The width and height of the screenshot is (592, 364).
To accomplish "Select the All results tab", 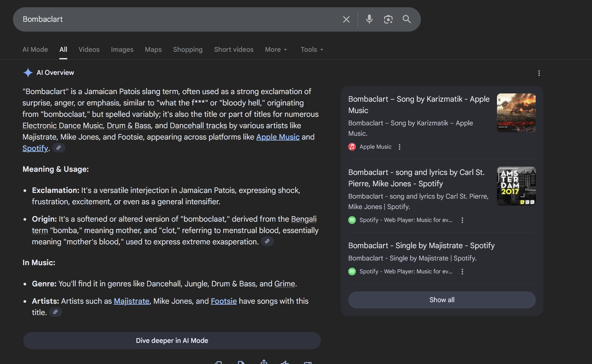I will (x=63, y=50).
